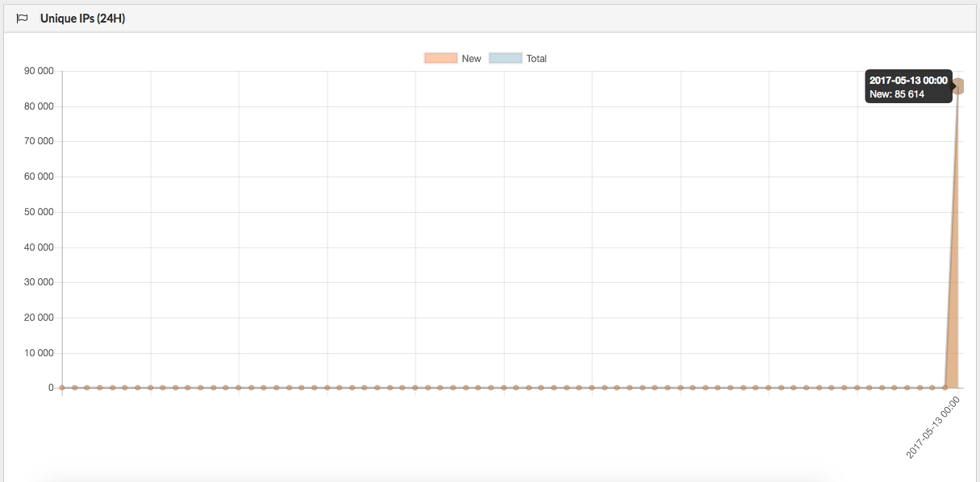The height and width of the screenshot is (482, 980).
Task: Hide the Total dataset using its legend label
Action: point(536,58)
